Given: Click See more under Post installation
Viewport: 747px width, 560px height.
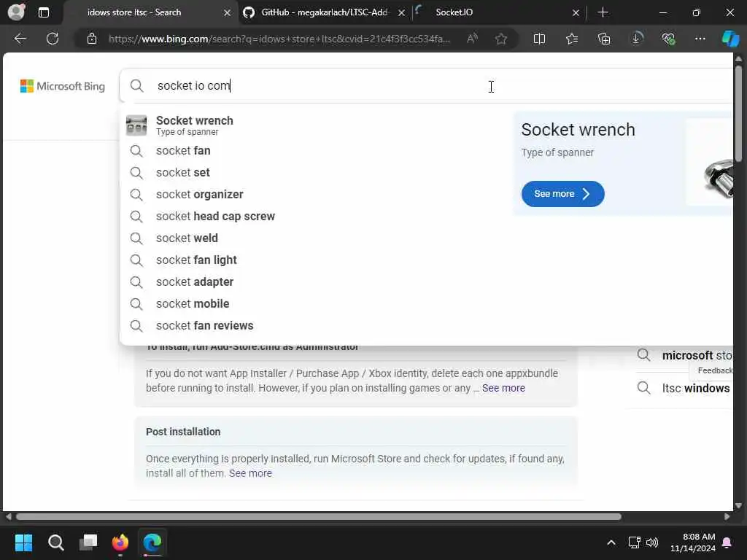Looking at the screenshot, I should point(250,473).
